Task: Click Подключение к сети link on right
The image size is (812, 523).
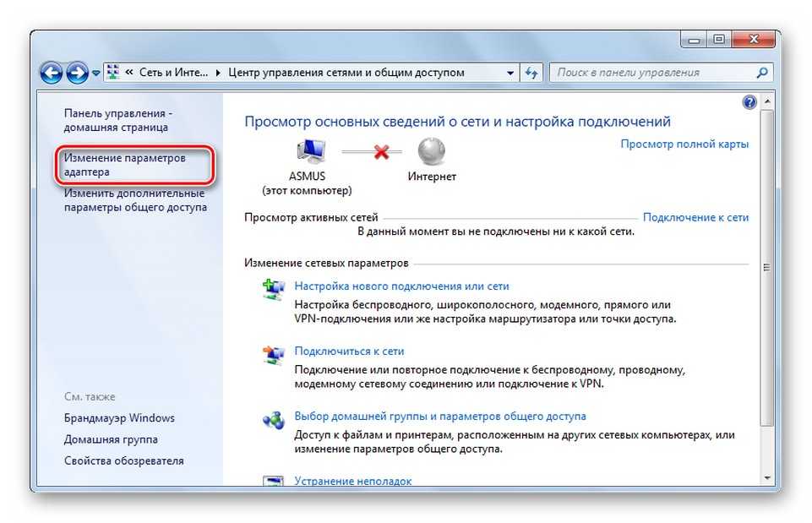Action: tap(695, 217)
